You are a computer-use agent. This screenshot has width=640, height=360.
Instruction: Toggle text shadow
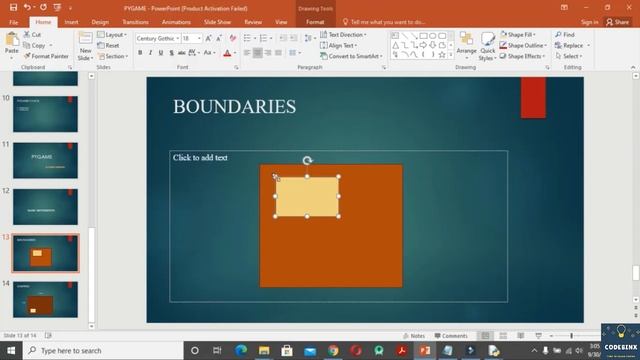pos(171,53)
